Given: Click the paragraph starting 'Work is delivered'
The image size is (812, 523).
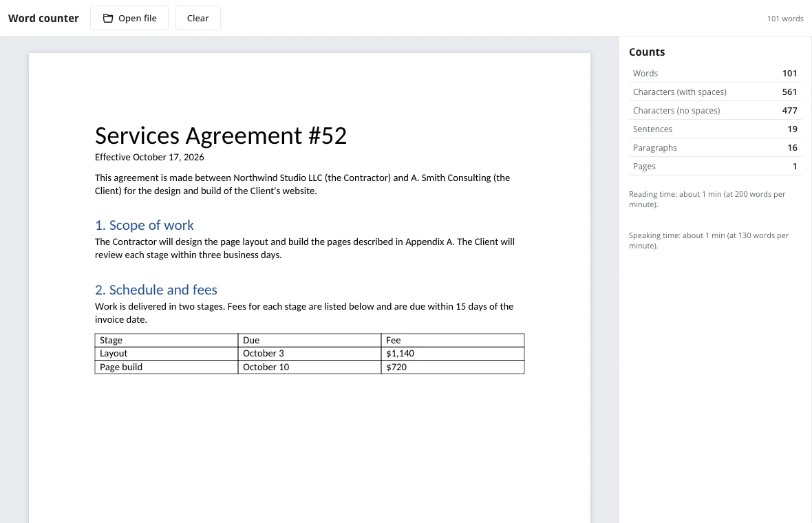Looking at the screenshot, I should (304, 312).
